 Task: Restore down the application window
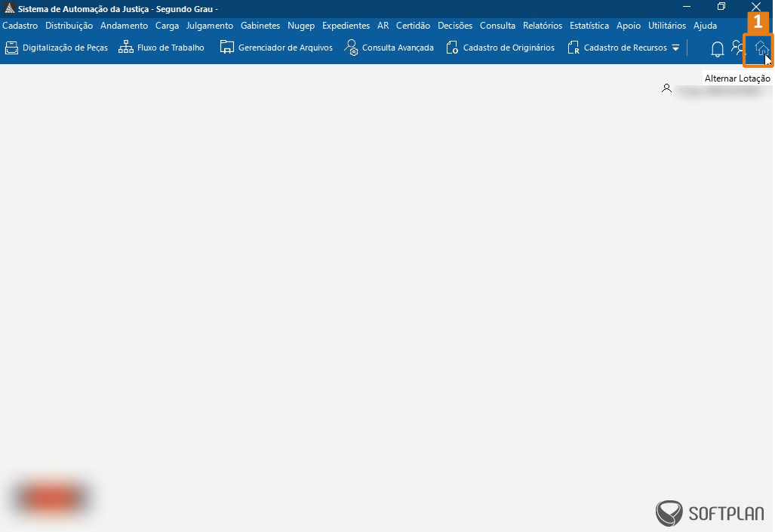point(721,7)
